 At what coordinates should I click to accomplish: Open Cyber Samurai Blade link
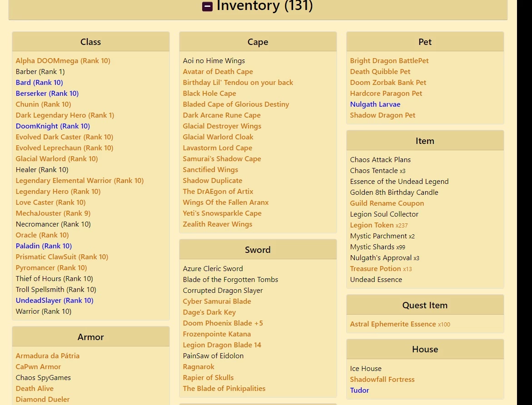tap(217, 301)
